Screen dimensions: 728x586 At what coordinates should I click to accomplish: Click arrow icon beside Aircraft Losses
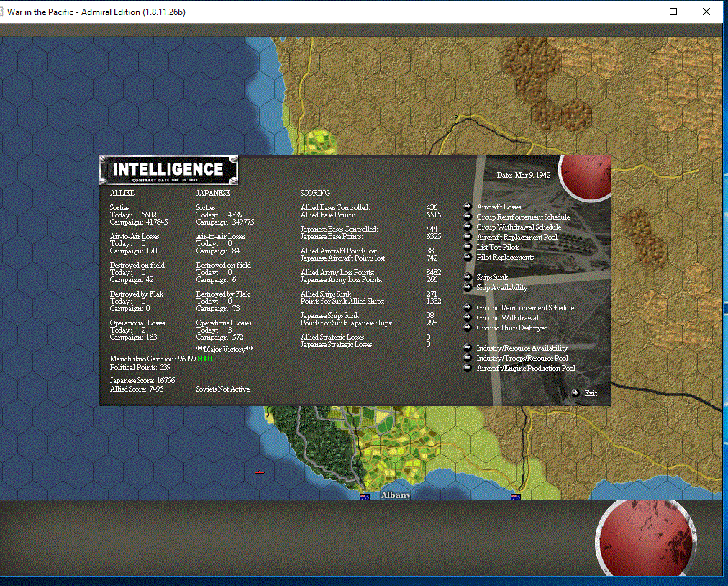pyautogui.click(x=468, y=207)
